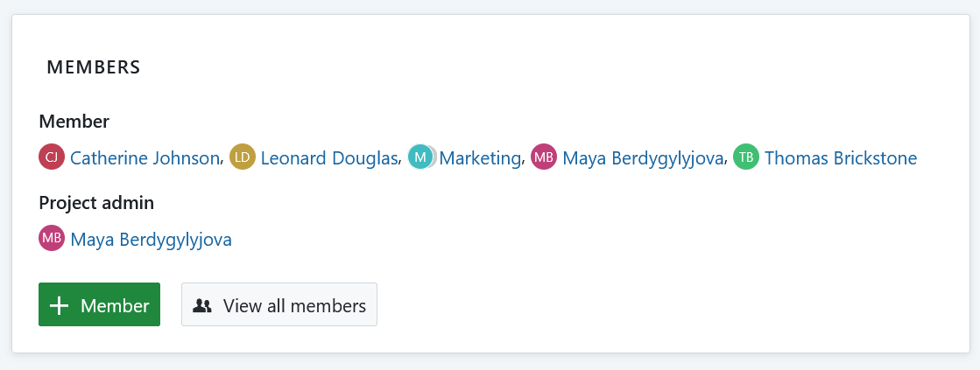Click the bold Member role label
The height and width of the screenshot is (370, 980).
click(74, 122)
